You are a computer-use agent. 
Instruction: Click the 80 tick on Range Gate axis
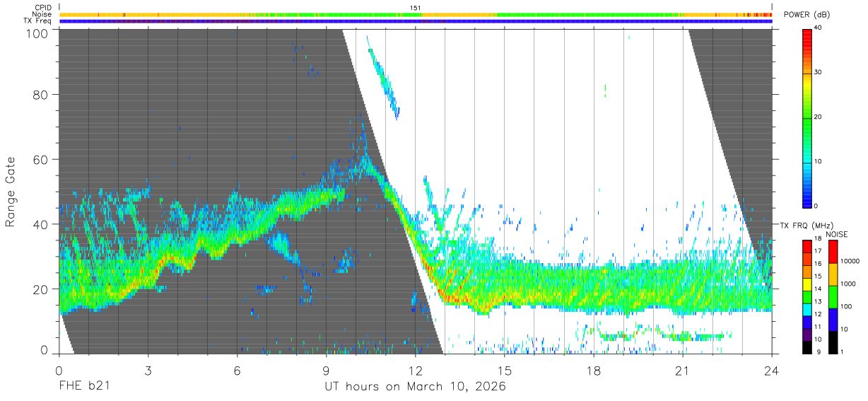[40, 95]
